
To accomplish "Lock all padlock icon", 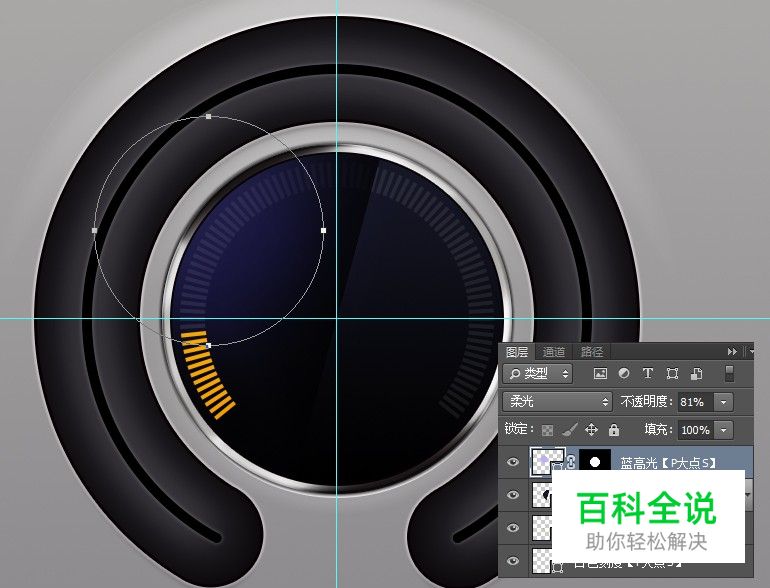I will [x=614, y=430].
